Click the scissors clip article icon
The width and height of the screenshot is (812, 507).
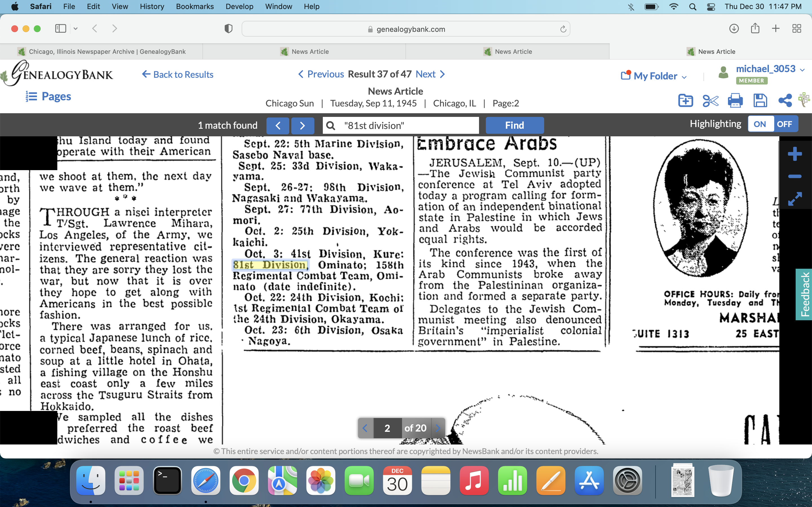coord(710,101)
